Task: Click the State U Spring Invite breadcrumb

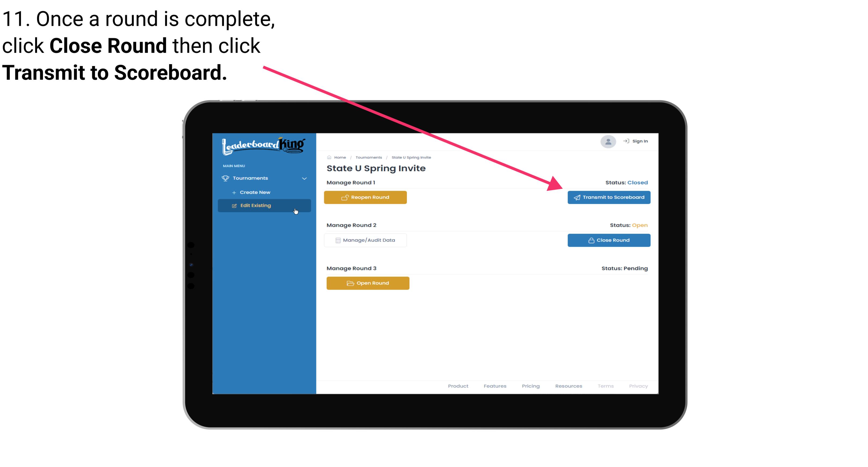Action: (411, 157)
